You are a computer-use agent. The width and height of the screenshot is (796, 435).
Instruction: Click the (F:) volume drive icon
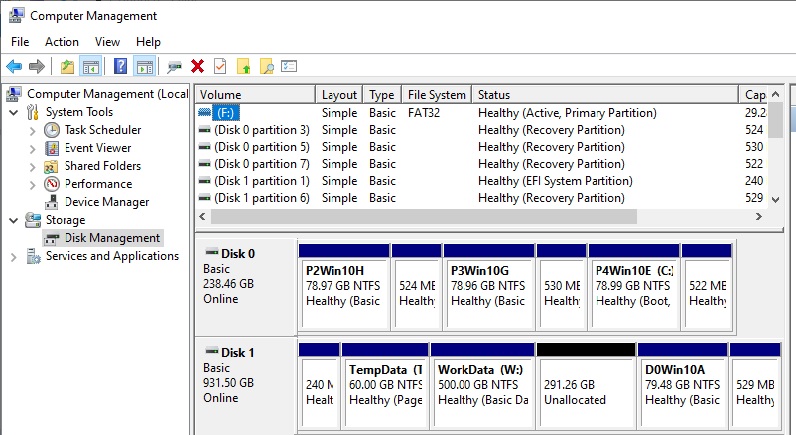coord(204,113)
